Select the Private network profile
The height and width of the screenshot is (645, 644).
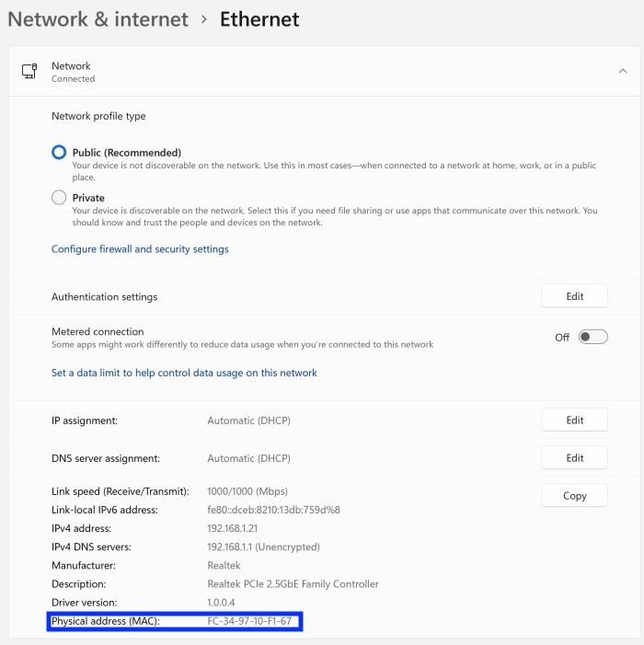tap(60, 198)
